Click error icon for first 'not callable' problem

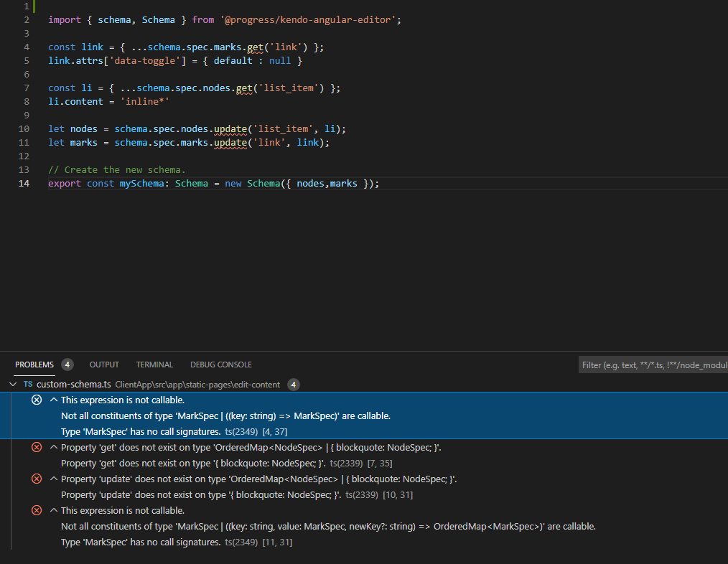37,400
